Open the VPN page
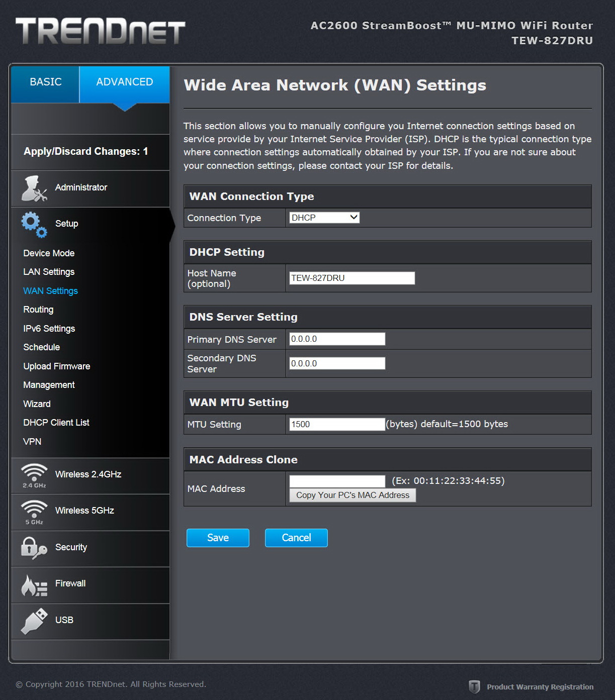This screenshot has width=615, height=700. click(32, 442)
